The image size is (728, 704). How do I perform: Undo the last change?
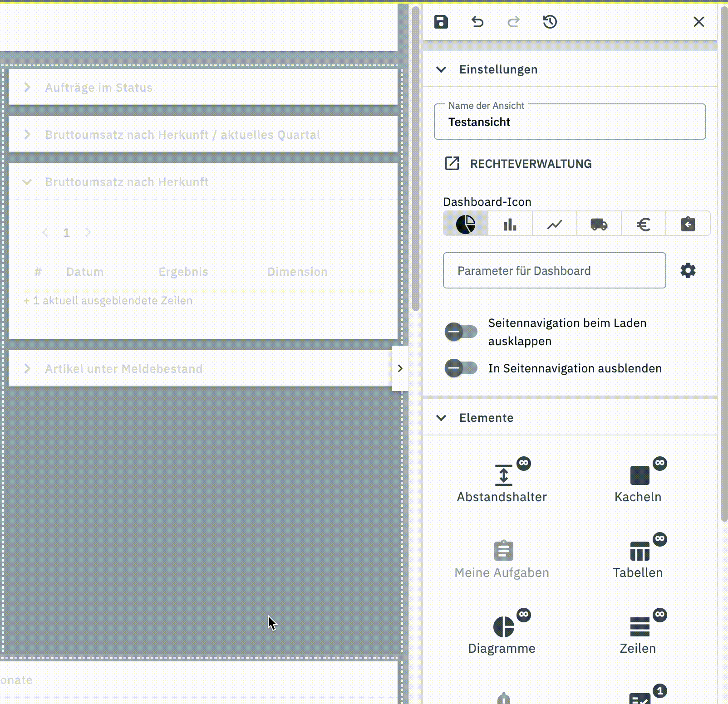point(477,22)
